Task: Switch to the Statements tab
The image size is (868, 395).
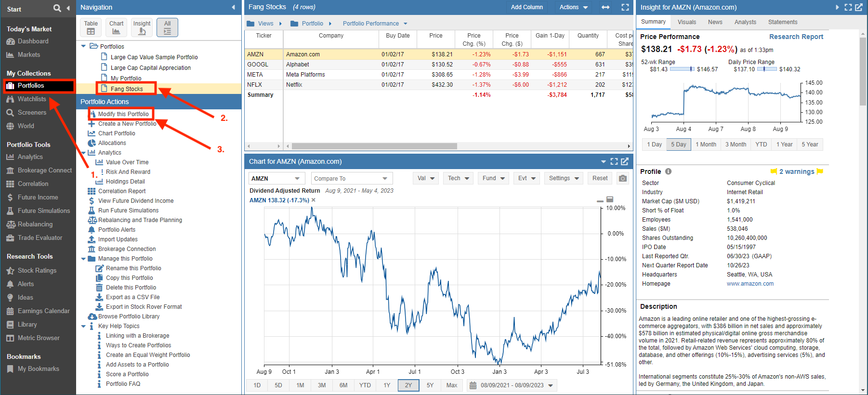Action: [783, 22]
